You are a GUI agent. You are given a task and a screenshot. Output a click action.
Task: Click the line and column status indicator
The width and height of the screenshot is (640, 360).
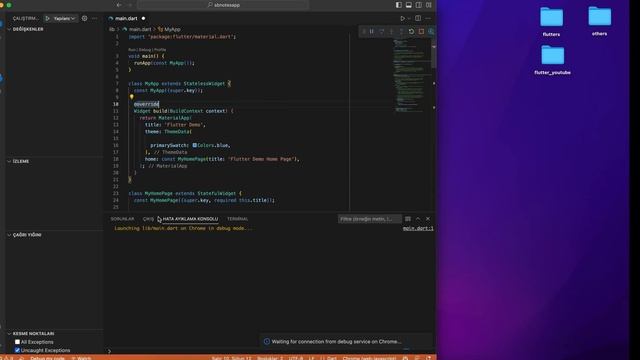[x=231, y=358]
